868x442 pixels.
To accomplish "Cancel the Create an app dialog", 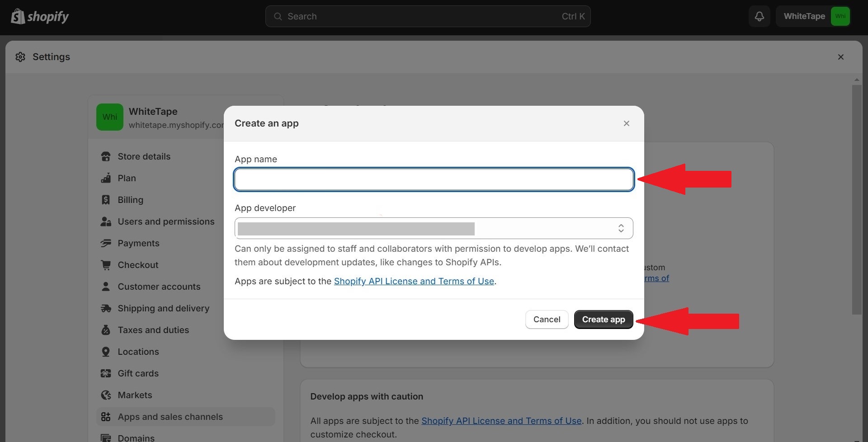I will point(547,320).
